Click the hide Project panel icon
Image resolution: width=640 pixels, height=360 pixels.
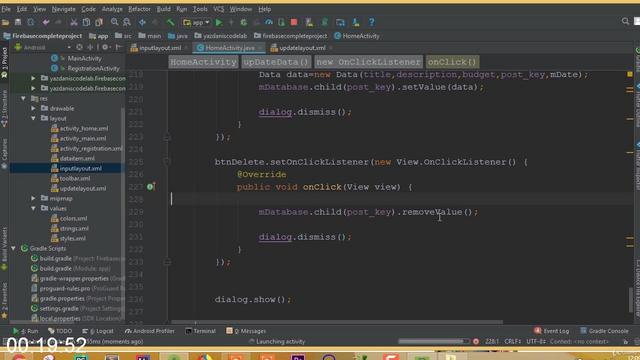[118, 47]
